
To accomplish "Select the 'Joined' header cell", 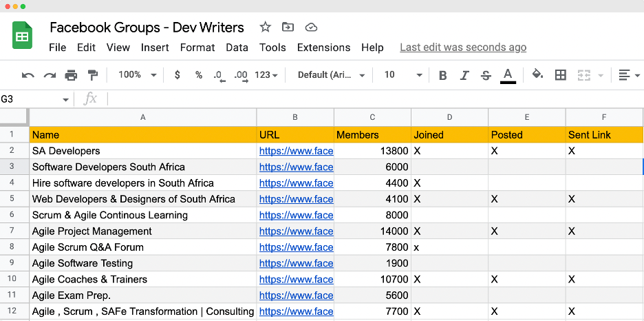I will (450, 135).
